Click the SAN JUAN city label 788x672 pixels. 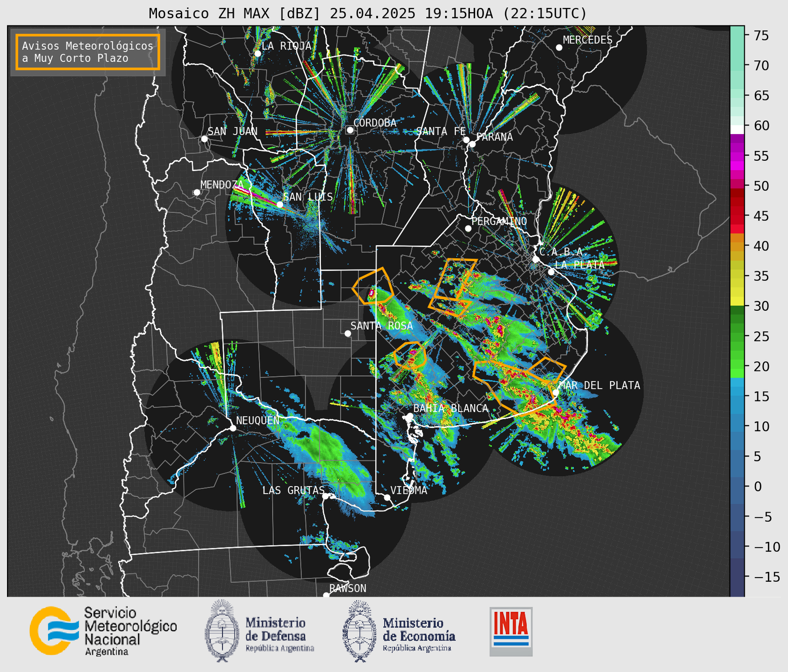click(232, 131)
